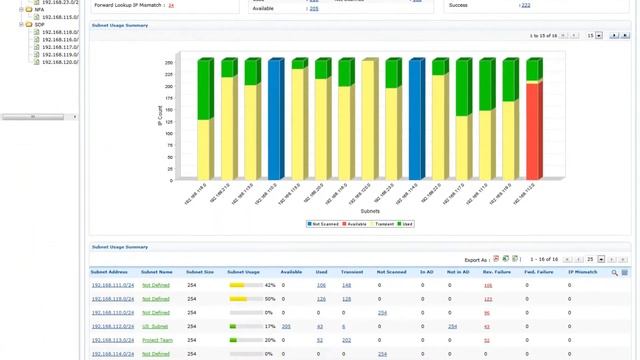Viewport: 640px width, 360px height.
Task: Go to previous page of subnet chart
Action: [x=574, y=36]
